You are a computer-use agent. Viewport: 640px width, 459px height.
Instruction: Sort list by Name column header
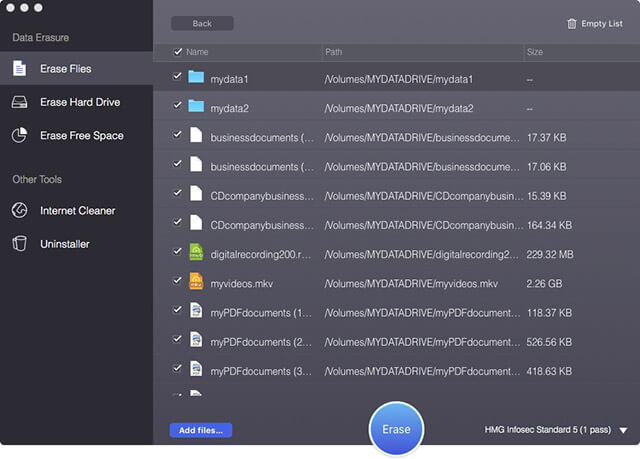197,52
